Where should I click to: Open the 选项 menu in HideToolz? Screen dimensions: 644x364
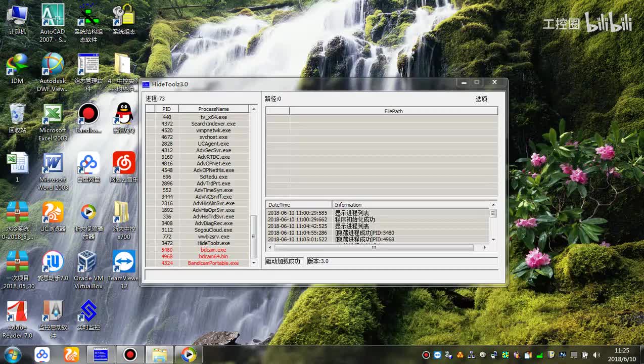pos(481,99)
